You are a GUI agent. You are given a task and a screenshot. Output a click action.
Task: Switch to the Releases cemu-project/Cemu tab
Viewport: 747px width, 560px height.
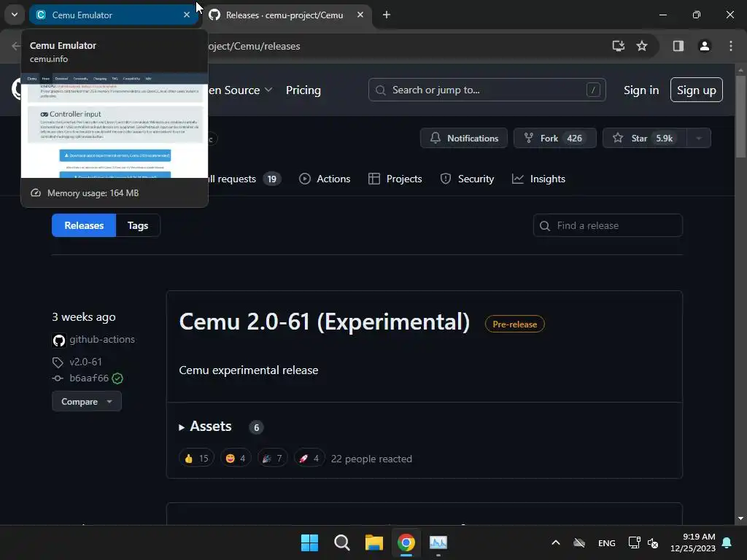[x=284, y=15]
